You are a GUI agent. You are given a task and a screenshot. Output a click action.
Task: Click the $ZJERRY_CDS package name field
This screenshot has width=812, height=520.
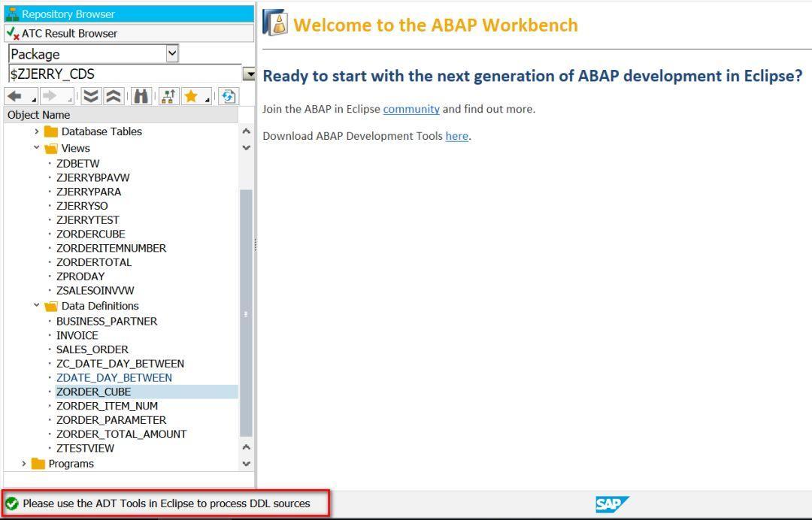(x=125, y=74)
